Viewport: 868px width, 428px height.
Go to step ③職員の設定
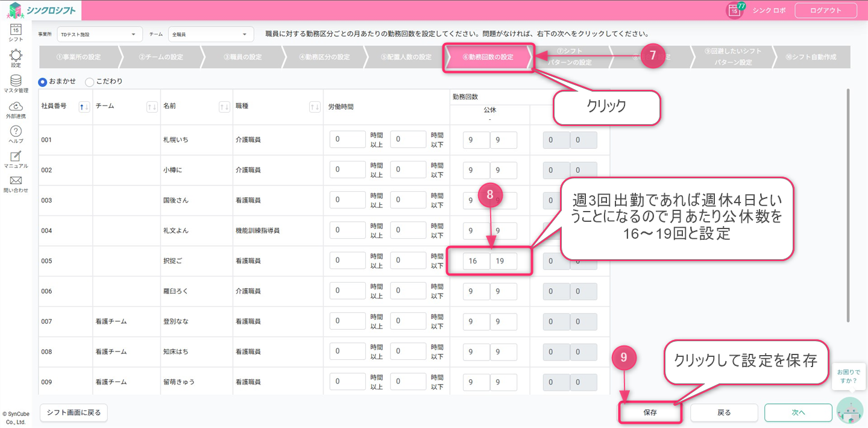[x=242, y=57]
